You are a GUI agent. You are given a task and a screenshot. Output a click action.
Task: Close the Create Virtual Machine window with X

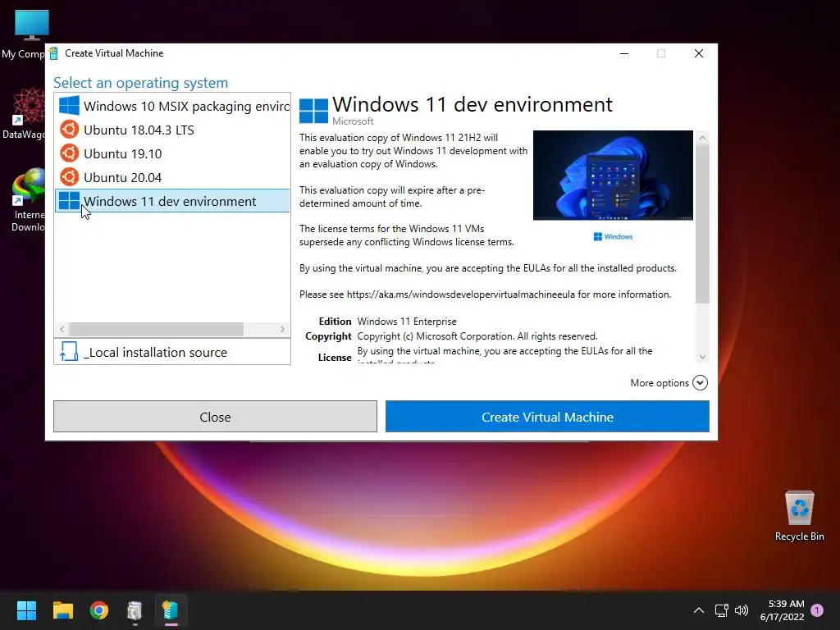[x=699, y=53]
